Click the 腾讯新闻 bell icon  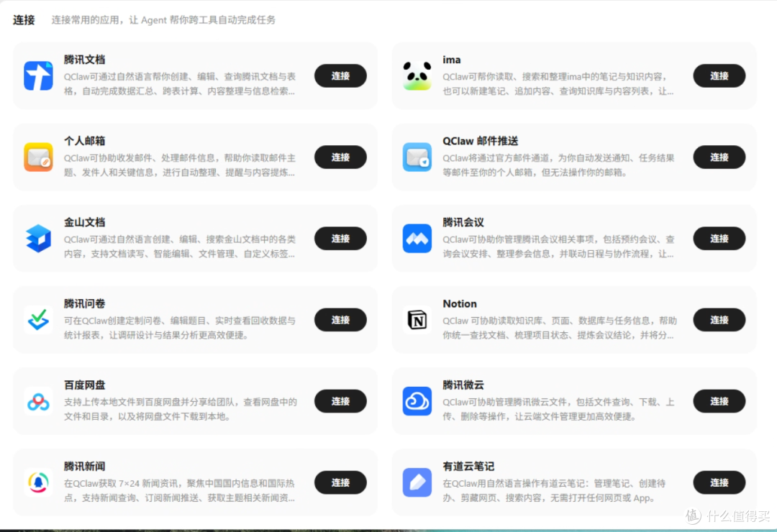coord(38,482)
